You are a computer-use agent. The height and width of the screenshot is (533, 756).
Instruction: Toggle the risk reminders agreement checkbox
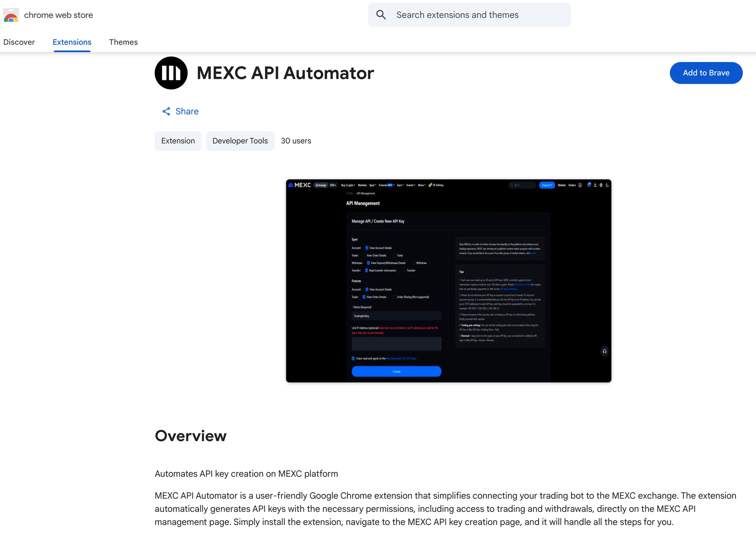[353, 358]
